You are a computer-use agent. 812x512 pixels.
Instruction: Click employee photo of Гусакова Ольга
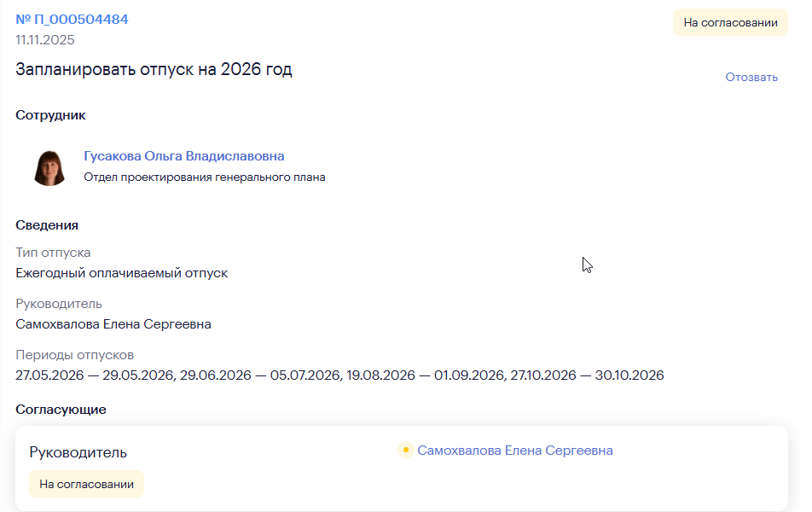(x=50, y=167)
